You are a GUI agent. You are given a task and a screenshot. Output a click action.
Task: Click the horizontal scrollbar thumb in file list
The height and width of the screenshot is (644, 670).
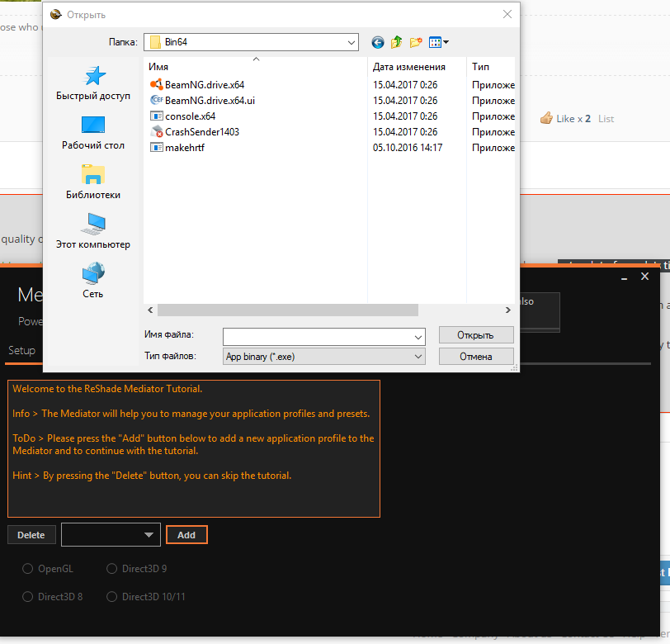288,310
